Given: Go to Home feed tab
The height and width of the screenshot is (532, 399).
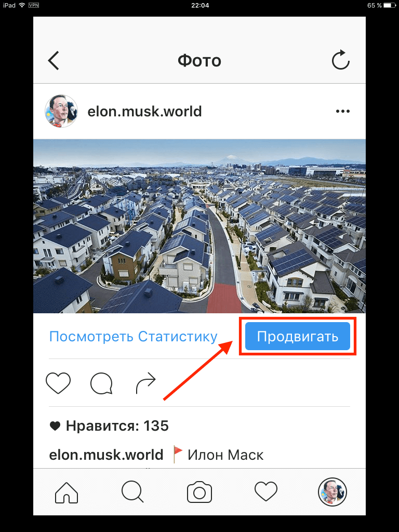Looking at the screenshot, I should point(66,493).
